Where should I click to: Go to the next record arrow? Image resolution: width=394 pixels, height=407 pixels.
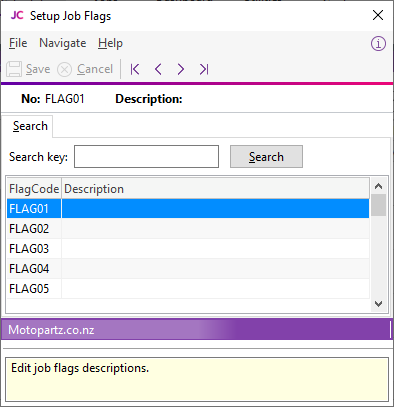click(x=181, y=69)
